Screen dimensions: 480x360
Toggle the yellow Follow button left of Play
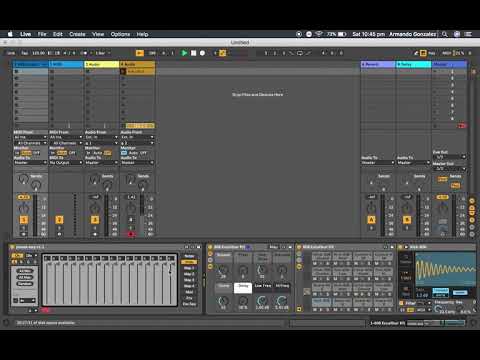pyautogui.click(x=140, y=53)
